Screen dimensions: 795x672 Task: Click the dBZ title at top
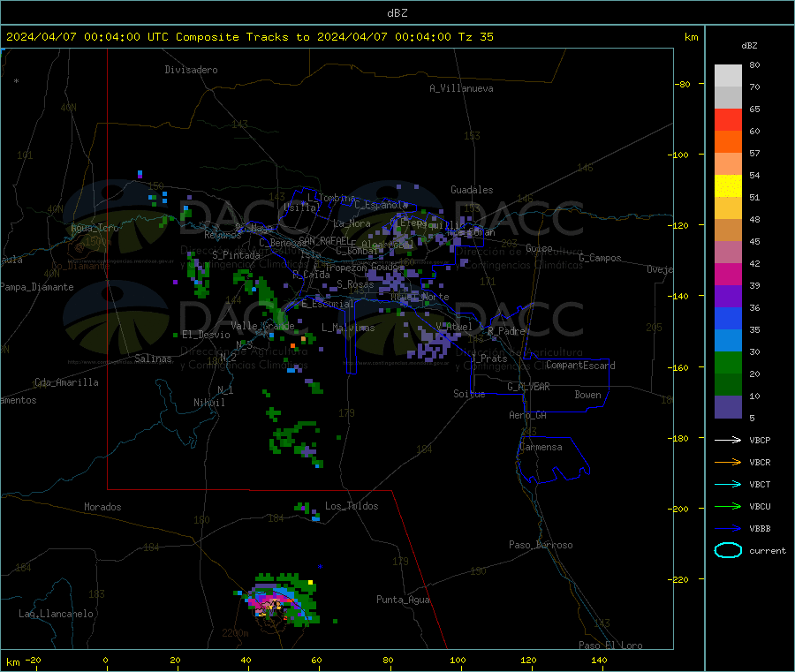click(397, 13)
